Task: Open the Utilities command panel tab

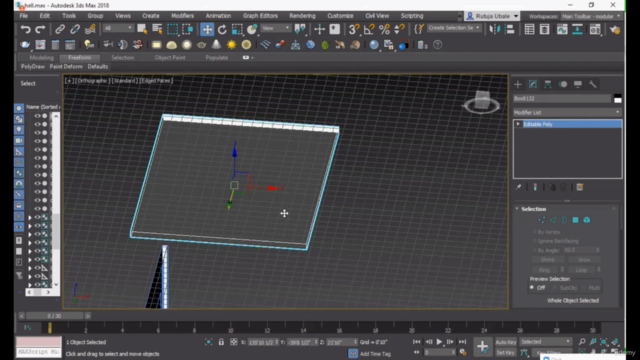Action: tap(593, 84)
